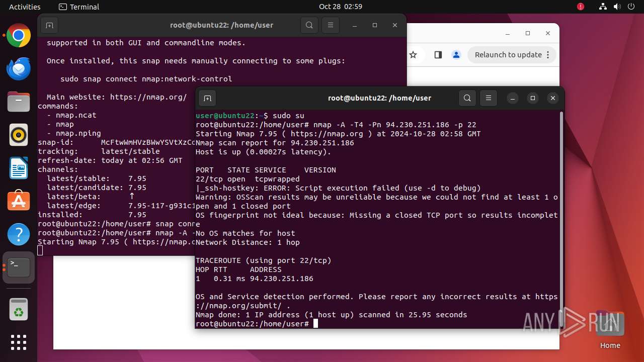
Task: Click '22/tcp open tcpwrapped' line
Action: click(248, 179)
